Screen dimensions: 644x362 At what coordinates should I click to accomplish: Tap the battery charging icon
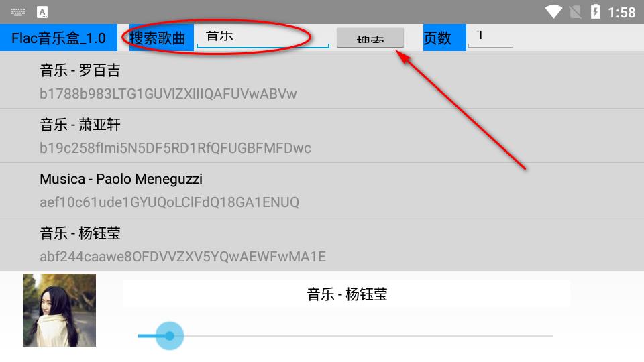tap(596, 11)
